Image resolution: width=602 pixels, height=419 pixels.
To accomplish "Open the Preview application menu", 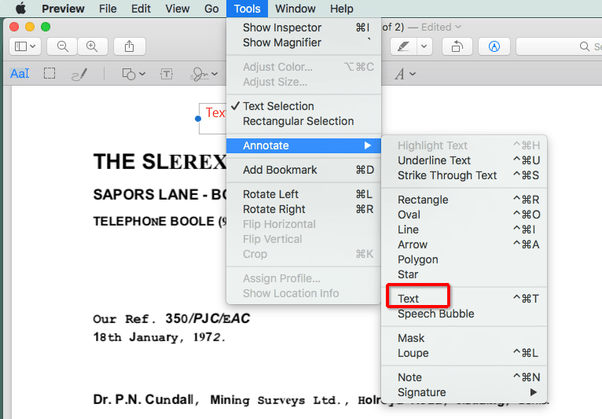I will (x=63, y=8).
